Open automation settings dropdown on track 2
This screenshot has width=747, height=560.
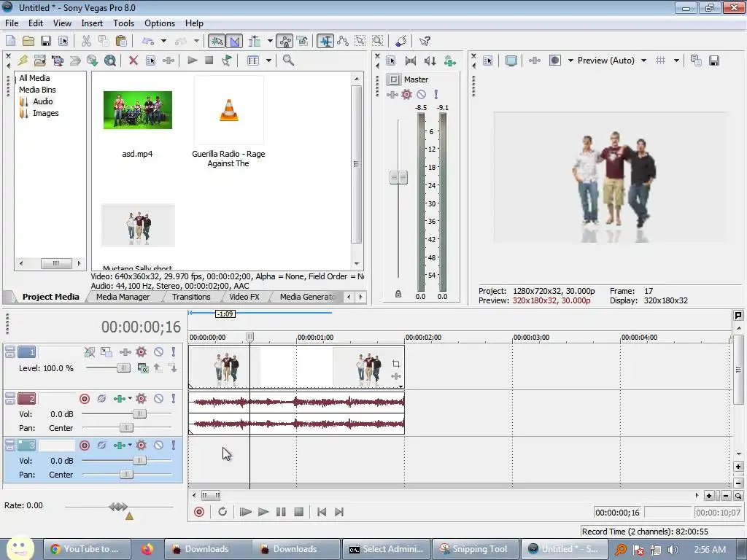(x=130, y=398)
